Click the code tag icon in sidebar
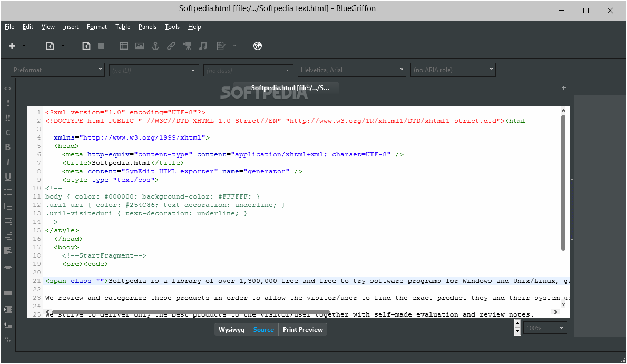 [x=7, y=88]
